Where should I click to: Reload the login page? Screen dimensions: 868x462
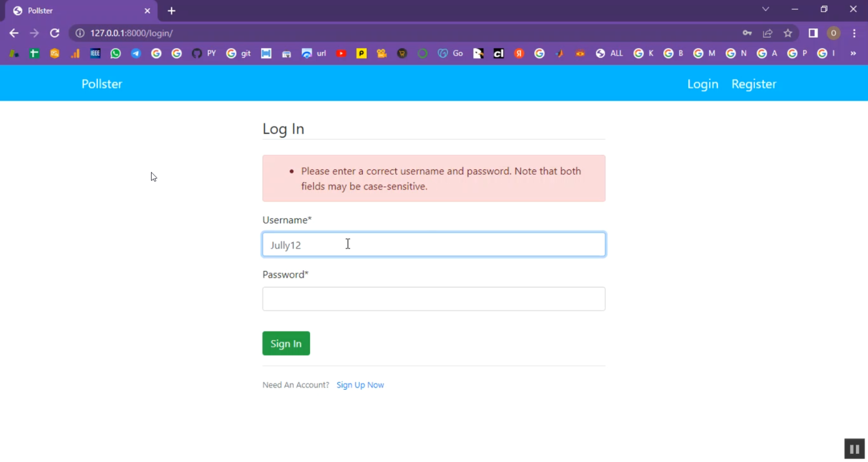click(54, 33)
